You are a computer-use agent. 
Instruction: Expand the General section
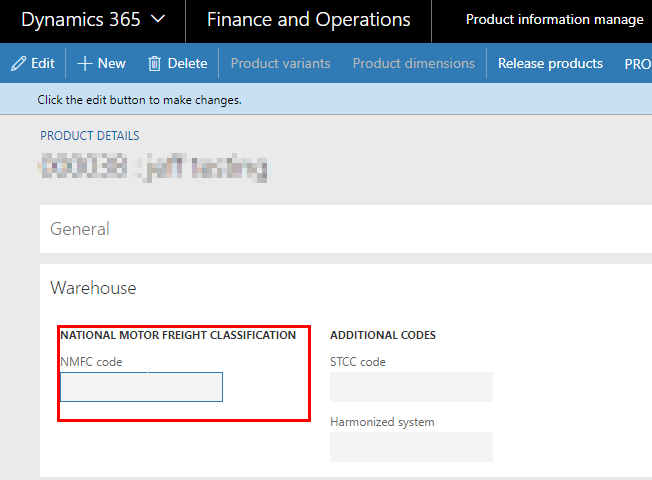pos(80,229)
